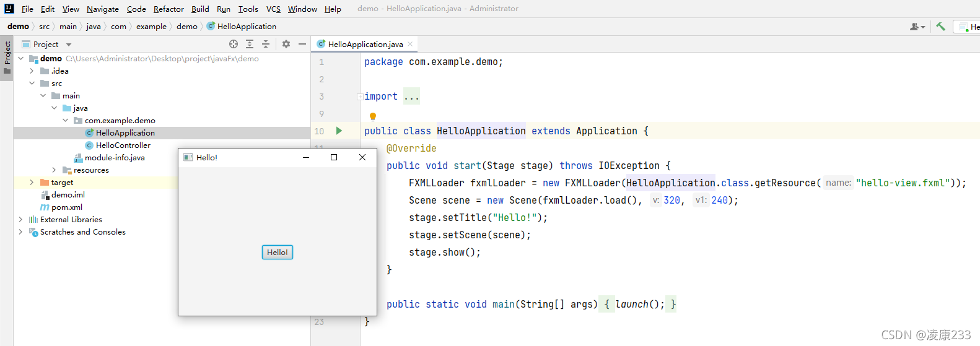Open the Help menu

(x=333, y=9)
